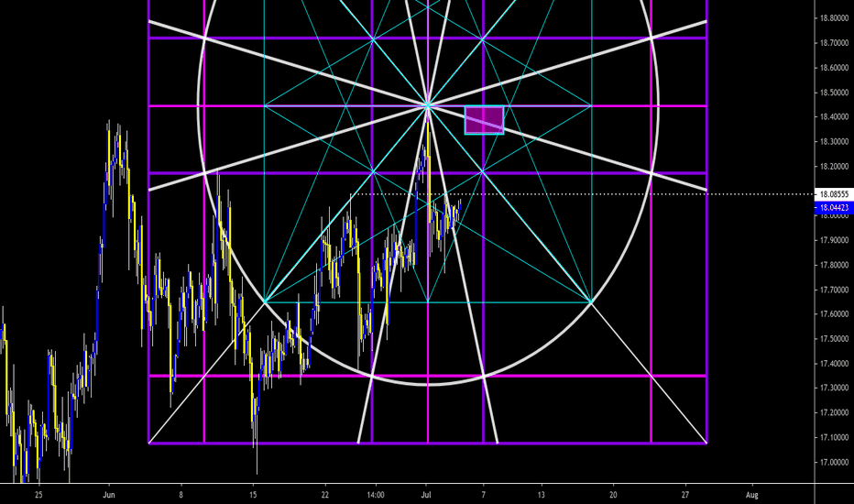Click the 18.60000 price axis label
The height and width of the screenshot is (504, 854).
click(x=834, y=68)
